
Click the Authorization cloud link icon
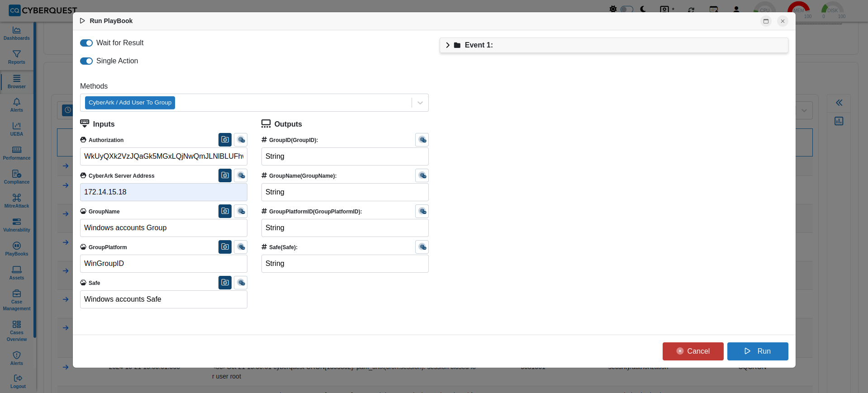pos(241,140)
